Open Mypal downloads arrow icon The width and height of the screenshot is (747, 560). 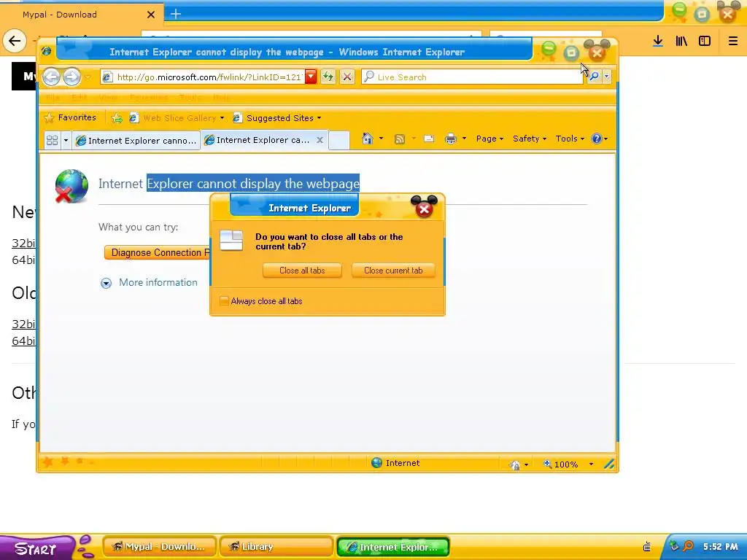pyautogui.click(x=658, y=41)
